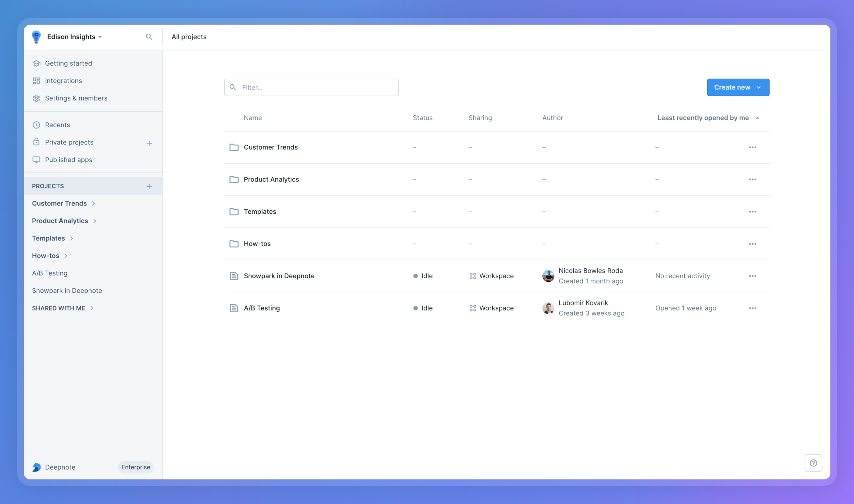The image size is (854, 504).
Task: Click the Deepnote logo in the sidebar footer
Action: (36, 467)
